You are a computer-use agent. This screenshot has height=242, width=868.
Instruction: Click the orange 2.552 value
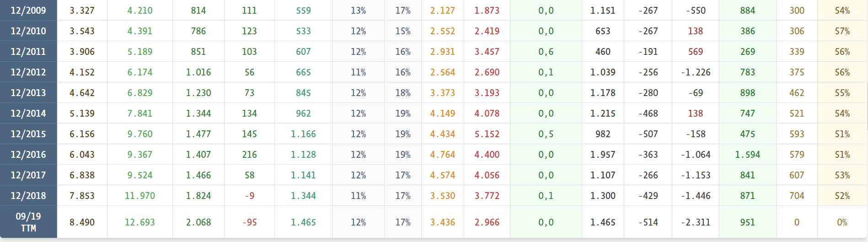(443, 31)
